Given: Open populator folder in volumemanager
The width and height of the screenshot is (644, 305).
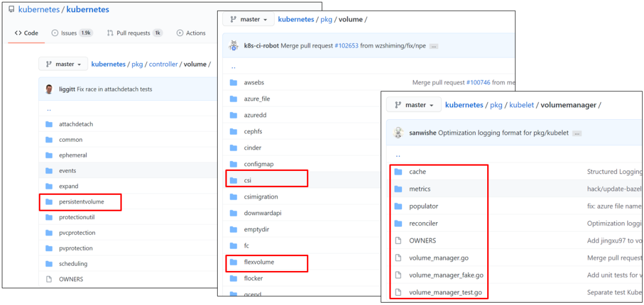Looking at the screenshot, I should point(423,206).
